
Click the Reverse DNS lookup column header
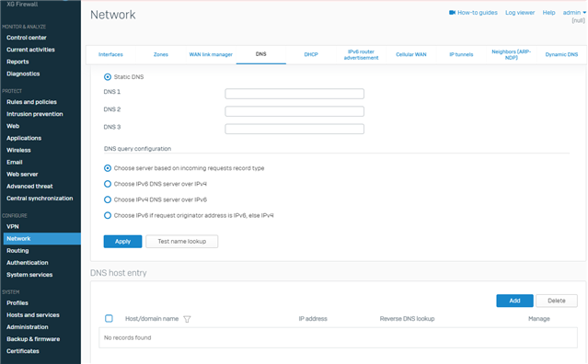(x=407, y=319)
